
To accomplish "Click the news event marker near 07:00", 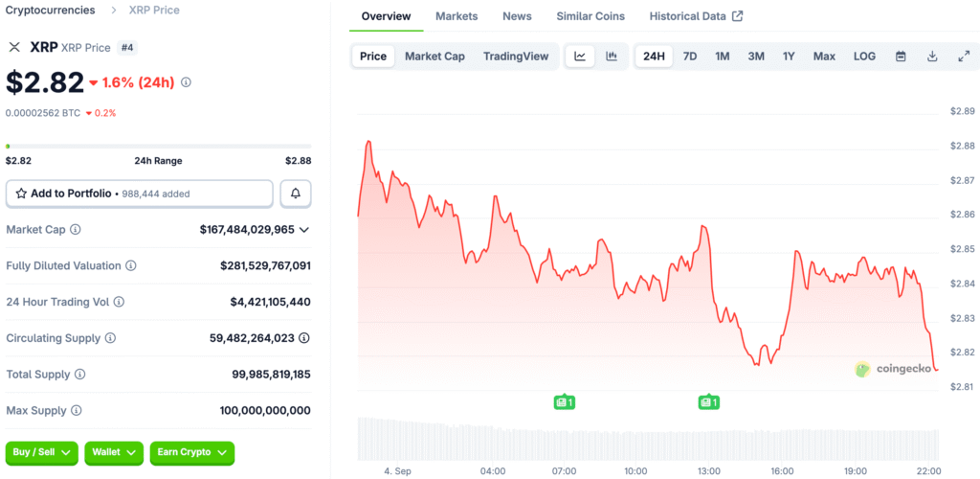I will pyautogui.click(x=564, y=402).
